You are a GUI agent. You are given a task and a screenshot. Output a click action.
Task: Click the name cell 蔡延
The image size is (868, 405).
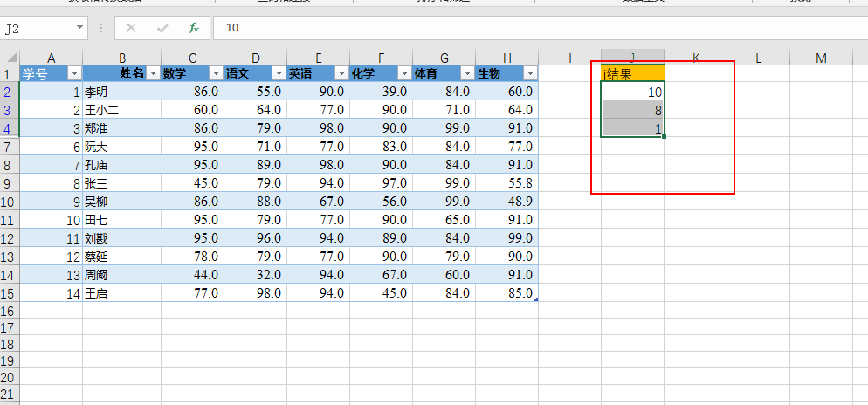point(121,257)
